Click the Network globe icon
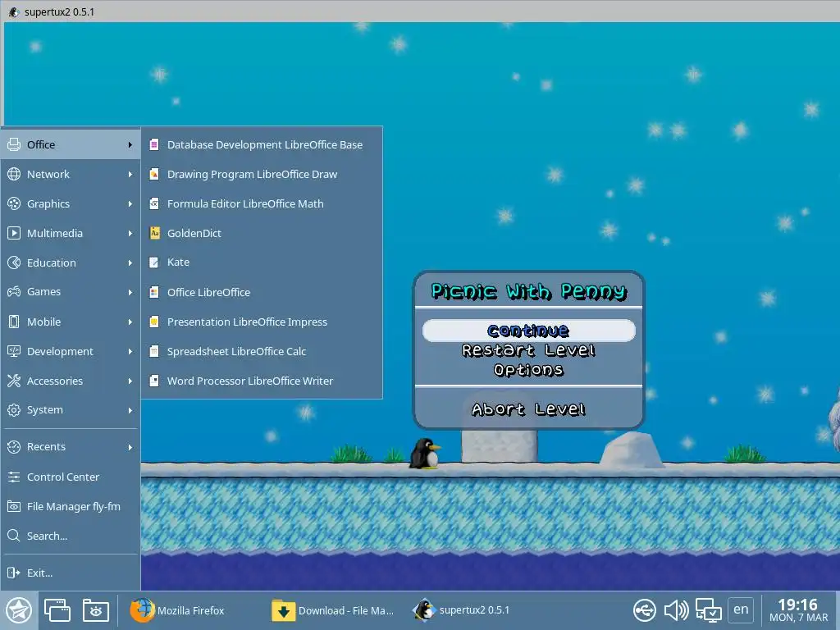Screen dimensions: 840x630 (14, 174)
